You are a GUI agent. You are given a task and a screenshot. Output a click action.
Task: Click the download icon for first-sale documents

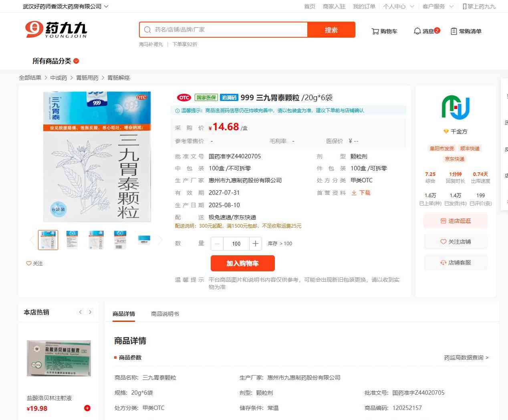point(354,193)
